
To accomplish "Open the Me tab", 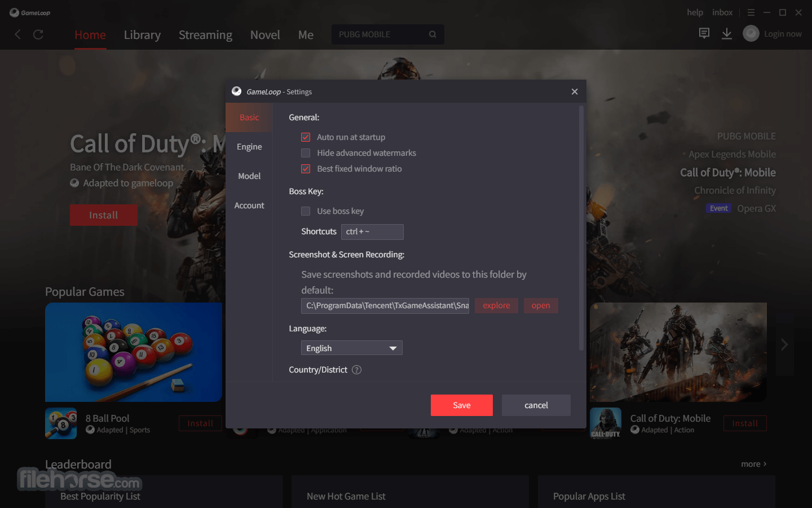I will click(x=306, y=35).
